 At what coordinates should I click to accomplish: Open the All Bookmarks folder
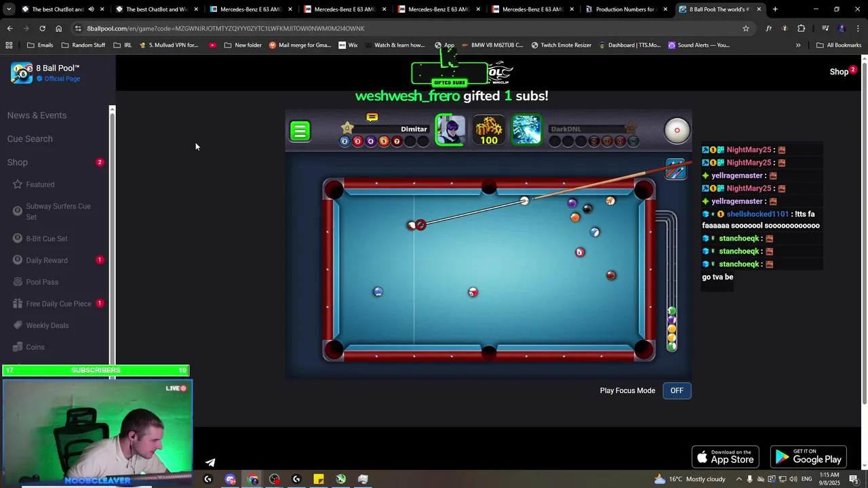pyautogui.click(x=839, y=45)
